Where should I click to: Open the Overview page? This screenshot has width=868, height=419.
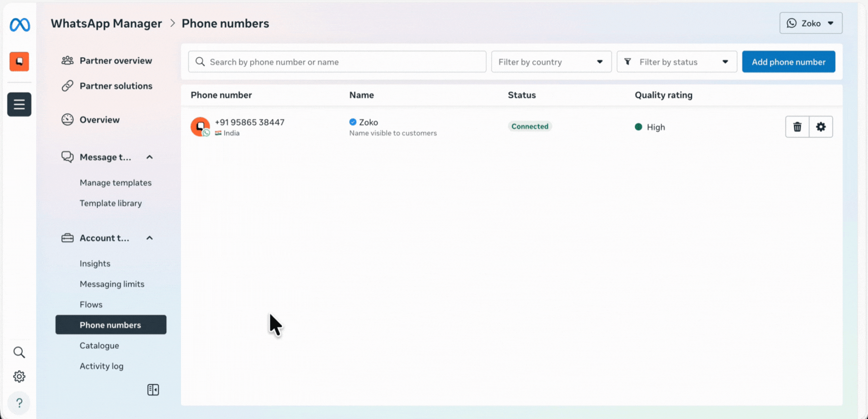[100, 119]
